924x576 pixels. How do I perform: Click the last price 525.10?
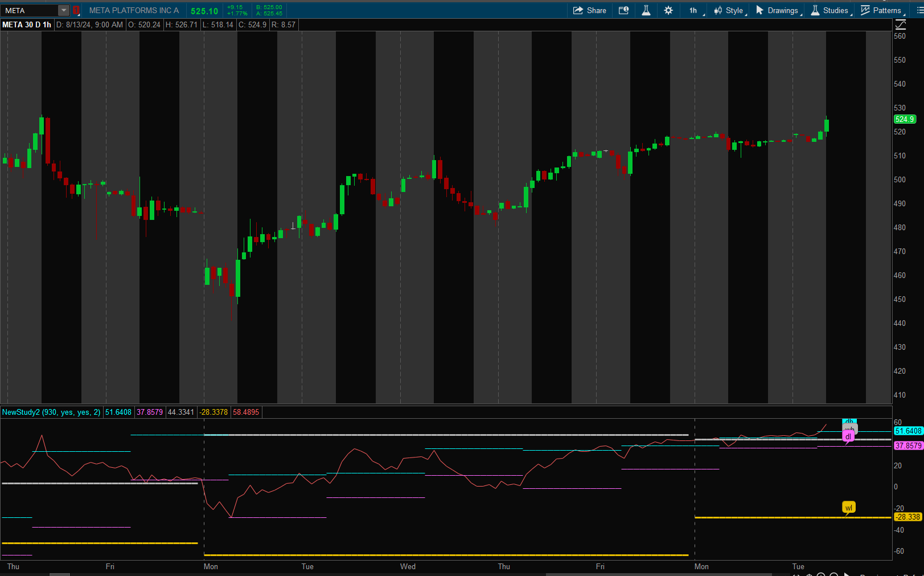pos(204,11)
